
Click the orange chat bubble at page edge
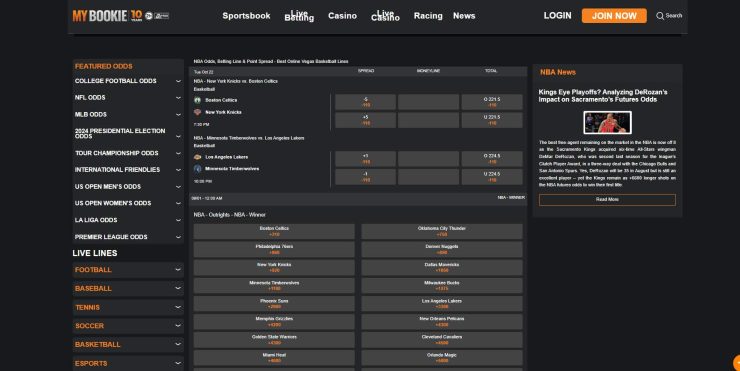pyautogui.click(x=737, y=363)
